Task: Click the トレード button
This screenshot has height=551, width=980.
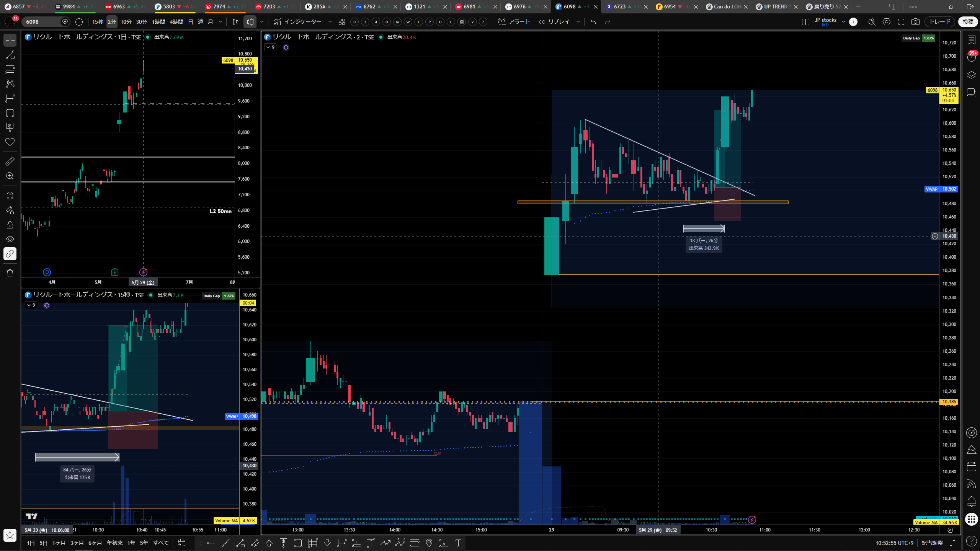Action: coord(940,22)
